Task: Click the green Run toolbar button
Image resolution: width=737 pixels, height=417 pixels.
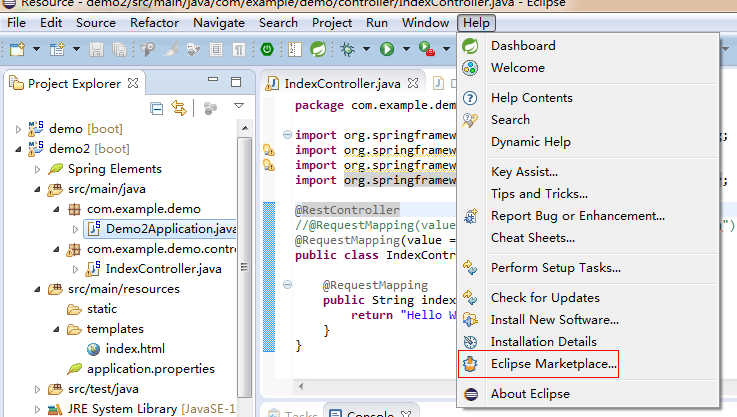Action: [387, 49]
